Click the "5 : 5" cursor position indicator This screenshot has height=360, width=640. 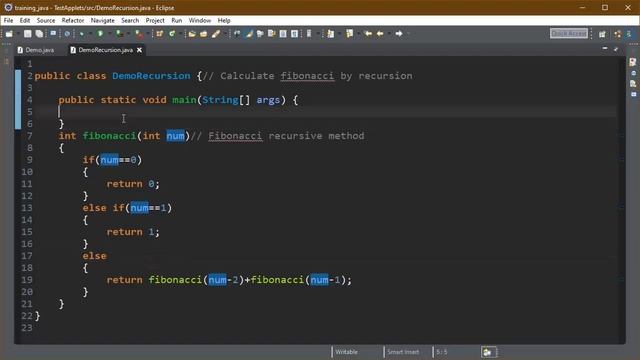point(442,352)
